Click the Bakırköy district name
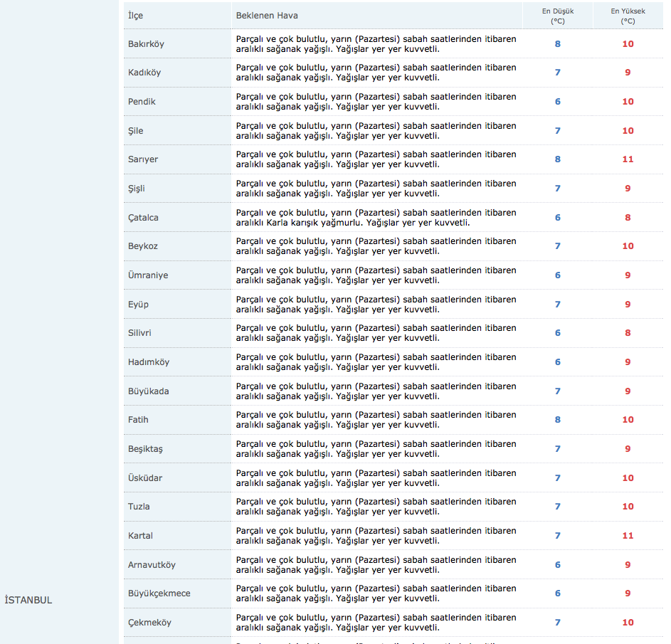This screenshot has height=644, width=671. pos(146,44)
